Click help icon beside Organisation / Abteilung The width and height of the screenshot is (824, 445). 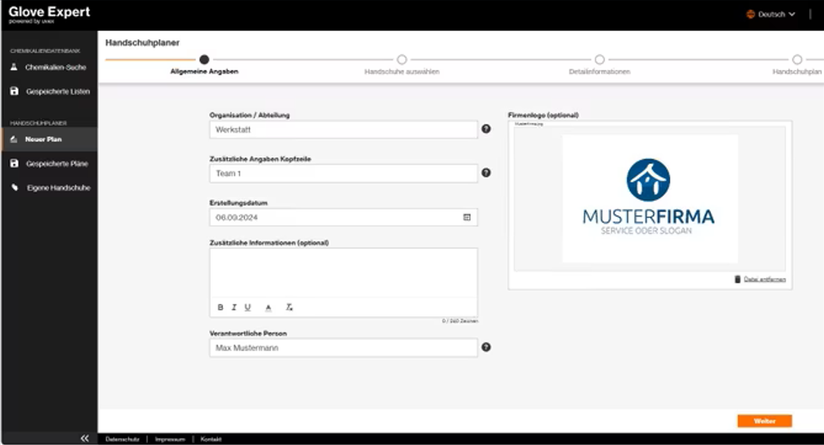pyautogui.click(x=486, y=129)
